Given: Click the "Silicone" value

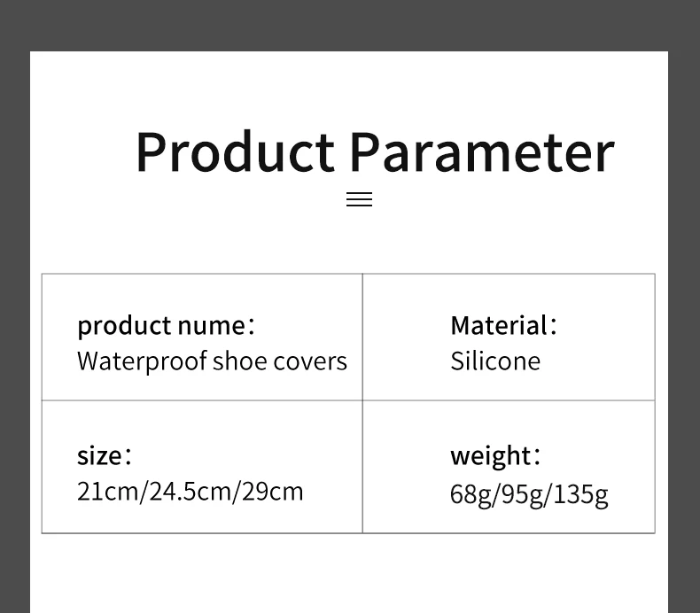Looking at the screenshot, I should 494,361.
